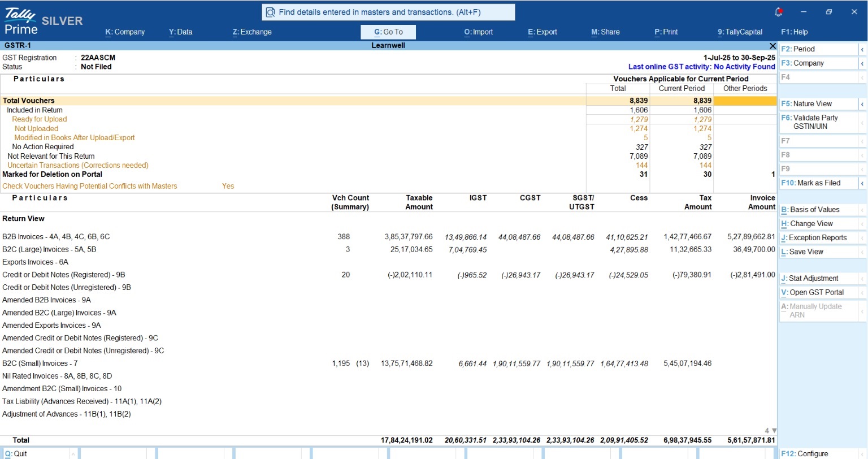Open the Y: Data menu
Screen dimensions: 868x459
point(180,32)
